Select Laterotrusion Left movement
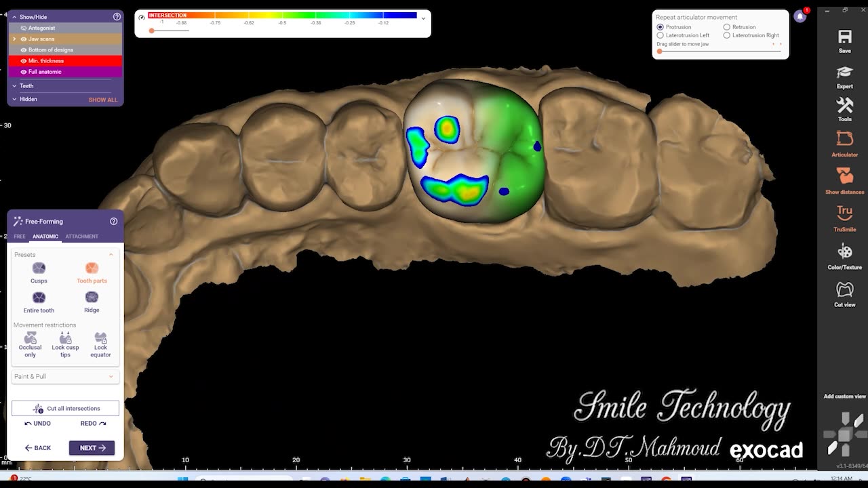Viewport: 868px width, 488px height. (x=660, y=35)
